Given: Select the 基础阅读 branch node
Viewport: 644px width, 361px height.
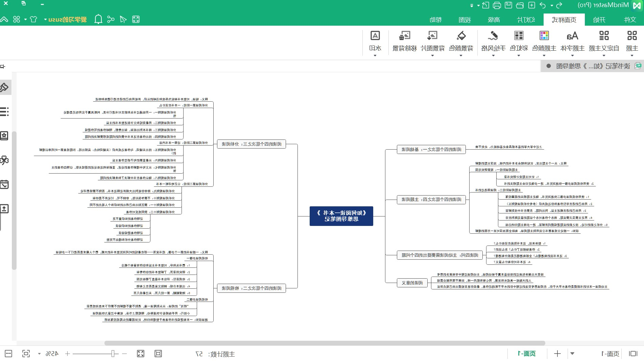Looking at the screenshot, I should [x=431, y=149].
